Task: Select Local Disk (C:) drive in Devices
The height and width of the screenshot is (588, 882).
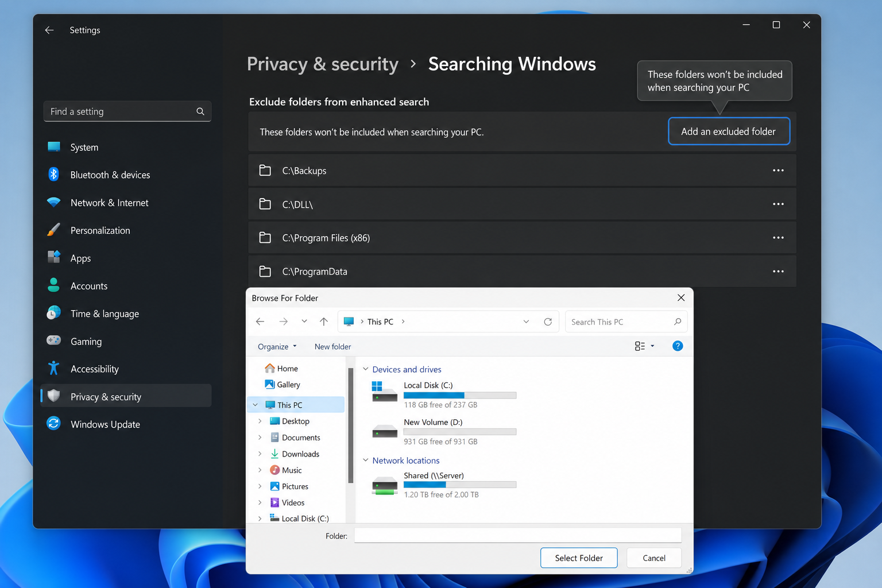Action: [444, 395]
